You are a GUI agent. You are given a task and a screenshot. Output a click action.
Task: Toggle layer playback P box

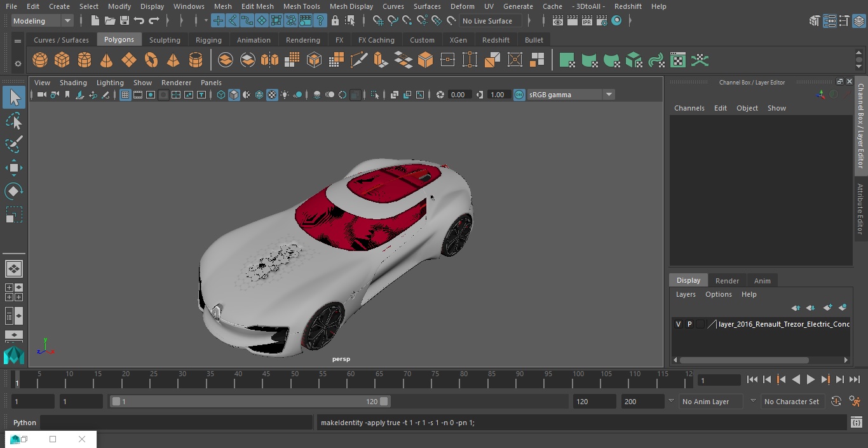point(689,324)
